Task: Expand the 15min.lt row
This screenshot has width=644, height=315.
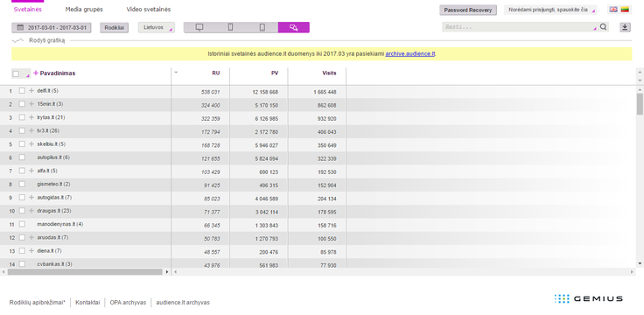Action: click(x=31, y=104)
